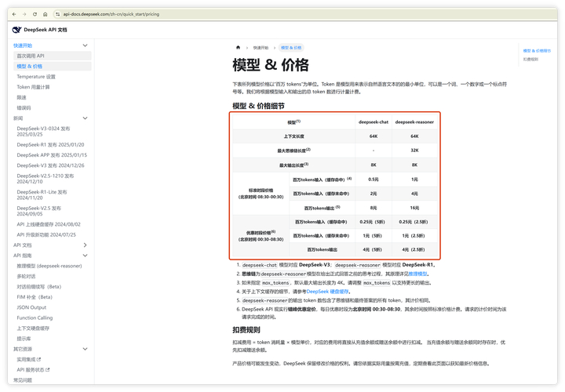
Task: Open 常见问题 at sidebar bottom
Action: pyautogui.click(x=23, y=380)
